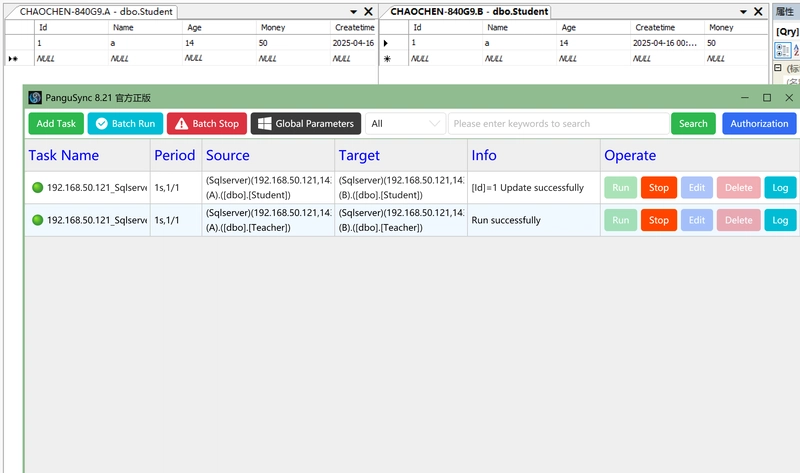Click Batch Stop warning button
This screenshot has height=473, width=800.
coord(207,123)
